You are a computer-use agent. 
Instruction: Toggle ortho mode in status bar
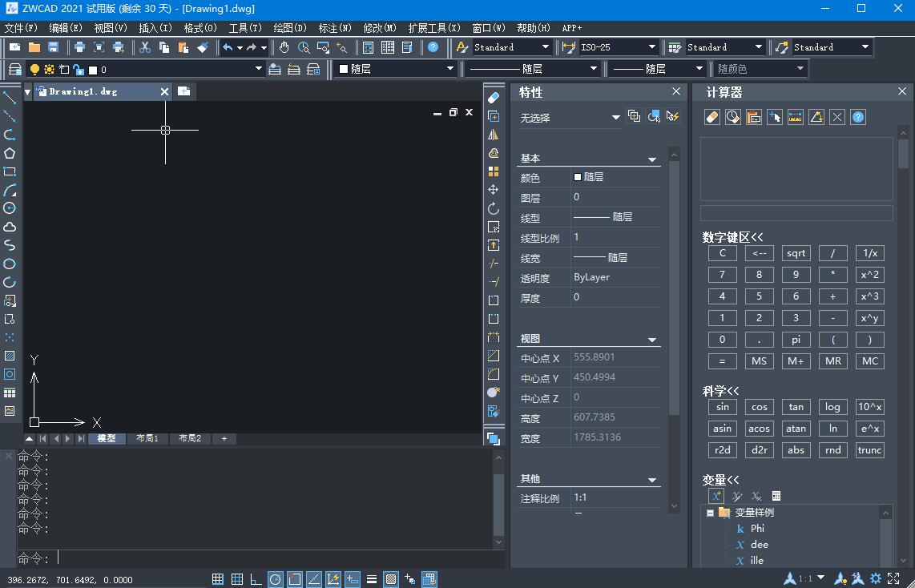pos(256,579)
